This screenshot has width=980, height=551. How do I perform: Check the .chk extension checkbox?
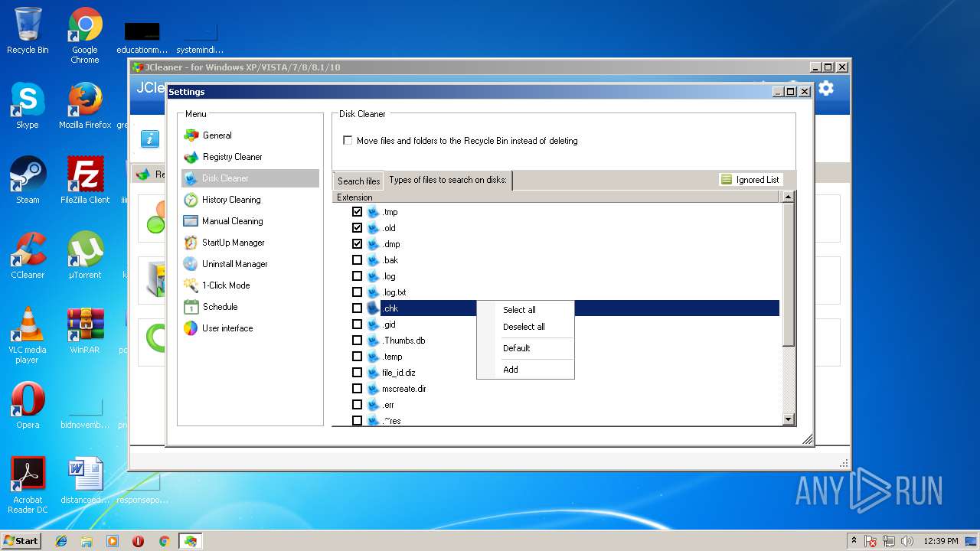[357, 308]
